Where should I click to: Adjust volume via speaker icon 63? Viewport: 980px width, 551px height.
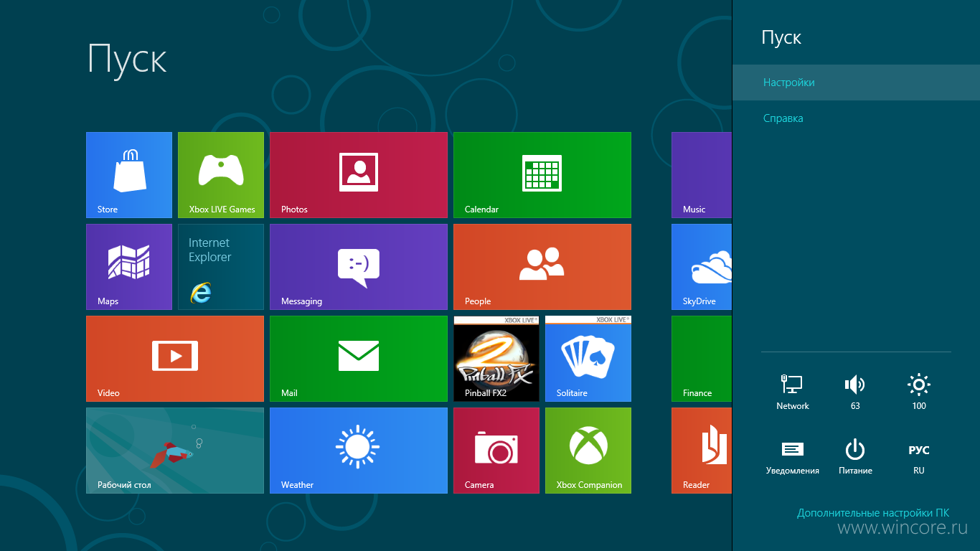coord(855,392)
